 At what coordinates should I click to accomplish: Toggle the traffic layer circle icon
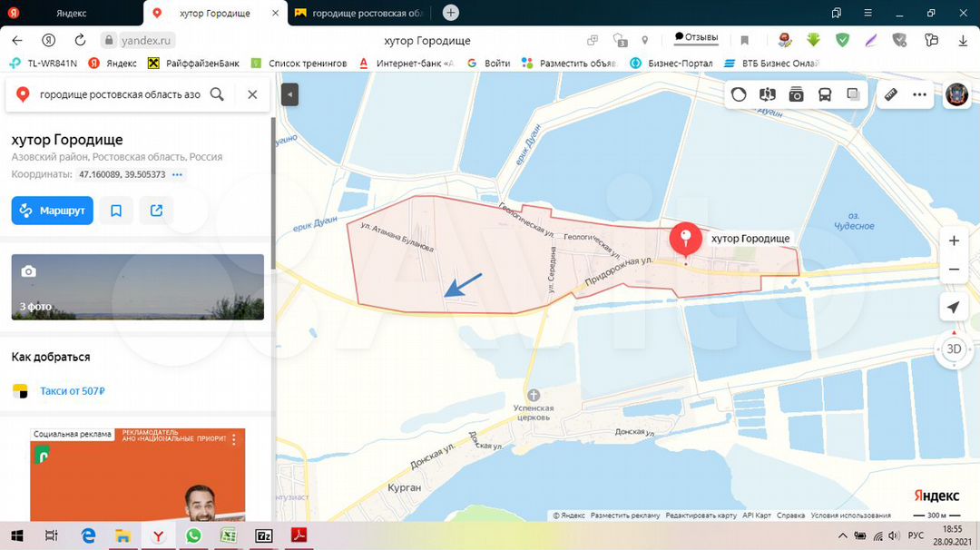pos(740,94)
